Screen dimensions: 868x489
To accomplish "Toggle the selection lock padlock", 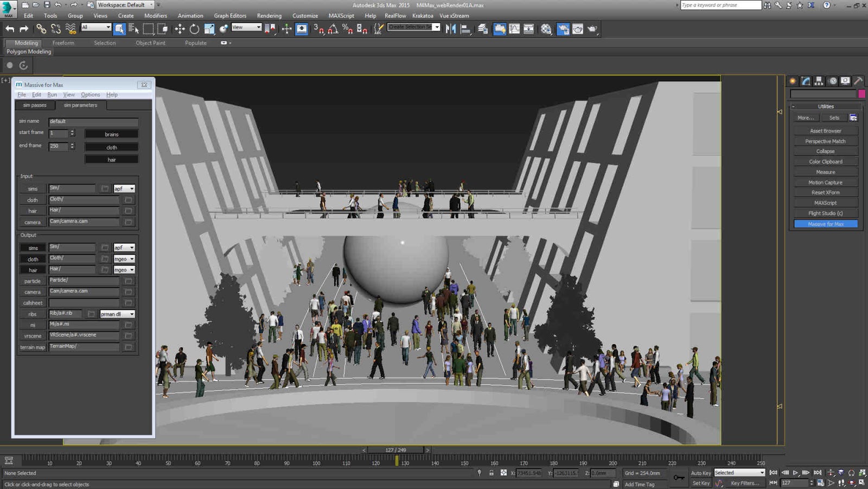I will [492, 473].
